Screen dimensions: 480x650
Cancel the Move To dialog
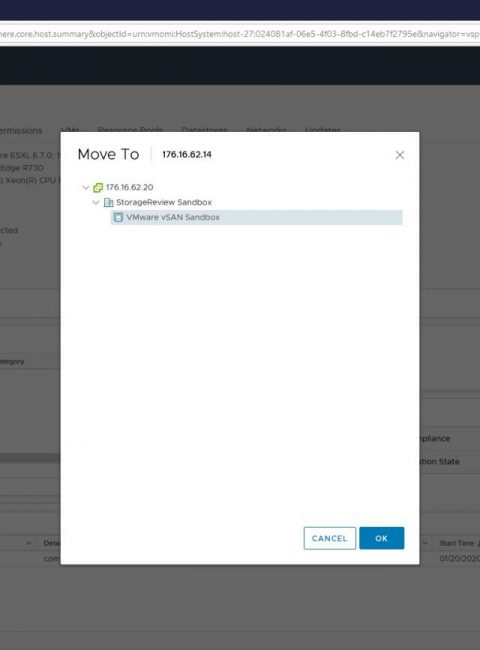330,538
